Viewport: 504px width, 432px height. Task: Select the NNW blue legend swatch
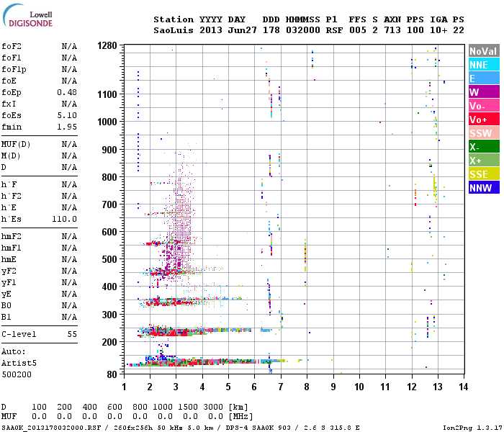pos(484,187)
